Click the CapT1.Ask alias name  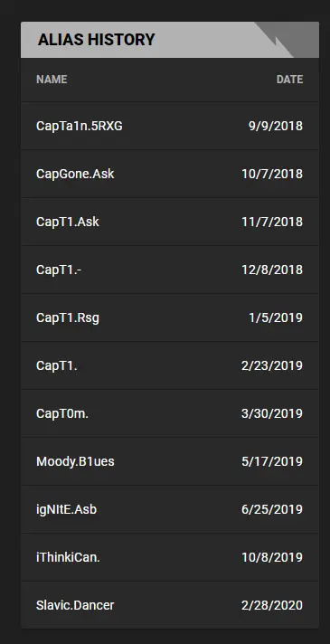coord(68,222)
